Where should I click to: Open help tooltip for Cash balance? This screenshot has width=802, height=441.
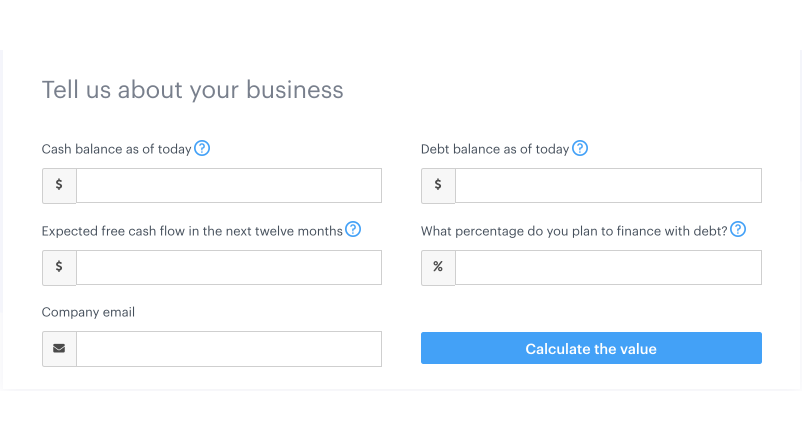tap(202, 148)
